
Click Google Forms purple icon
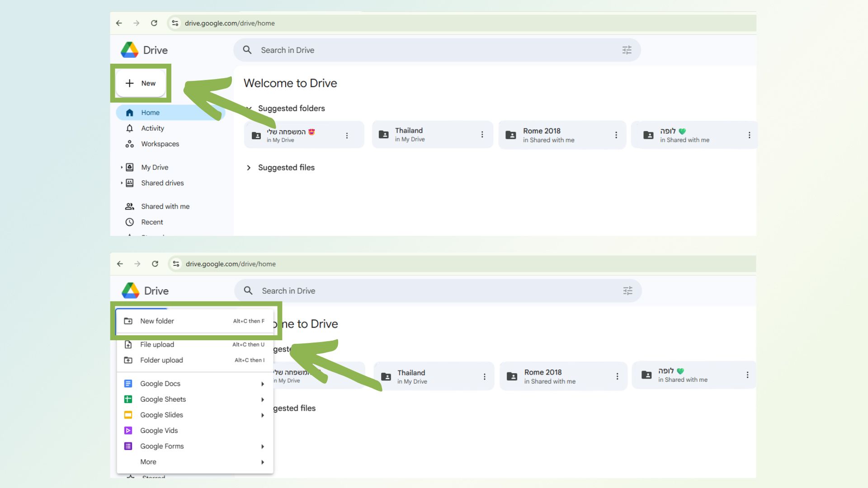pos(128,446)
